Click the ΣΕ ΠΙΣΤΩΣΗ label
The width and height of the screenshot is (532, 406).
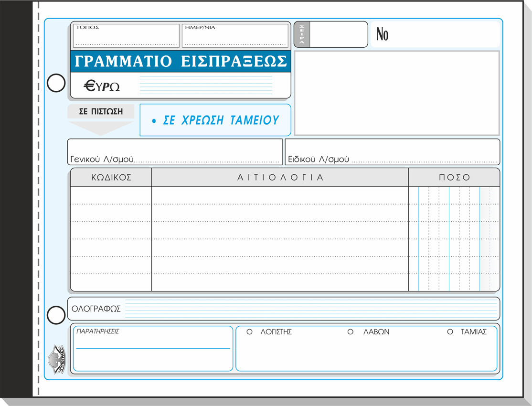point(101,112)
